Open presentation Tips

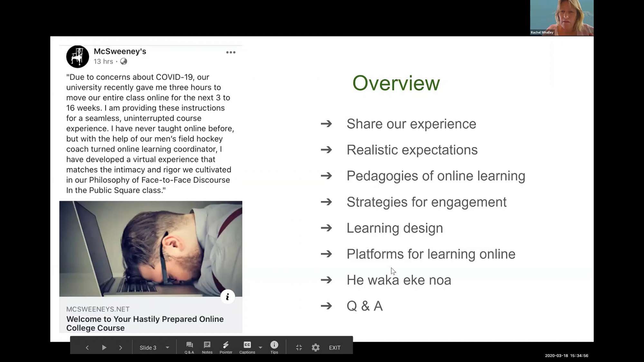274,347
